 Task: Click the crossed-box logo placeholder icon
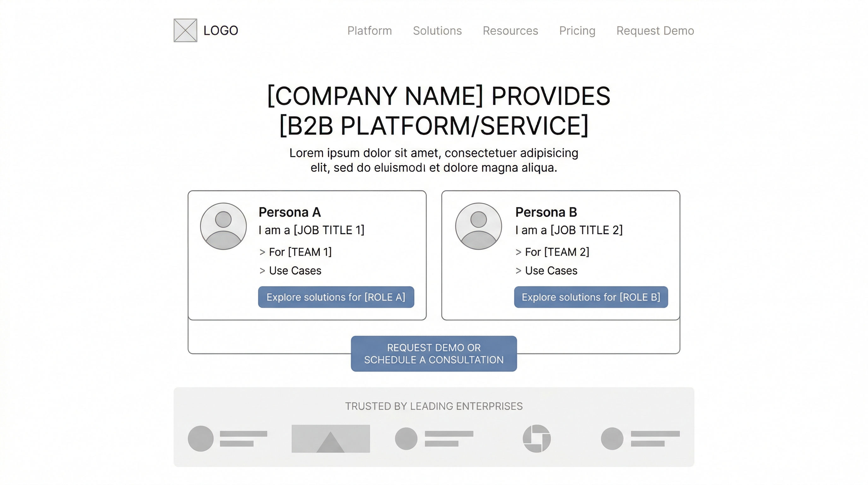pos(185,30)
